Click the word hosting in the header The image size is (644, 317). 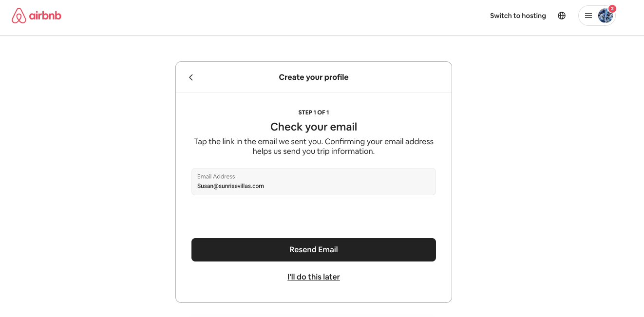(x=534, y=16)
